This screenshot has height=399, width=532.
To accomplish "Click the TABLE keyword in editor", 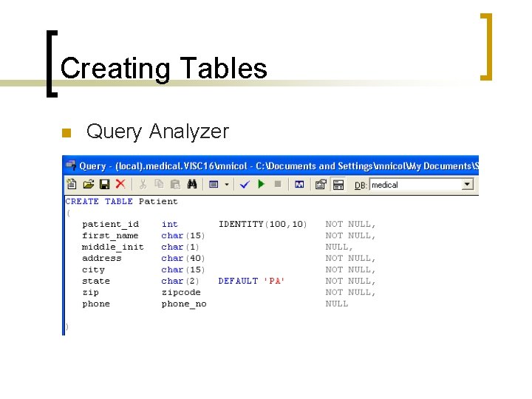I will (x=119, y=202).
